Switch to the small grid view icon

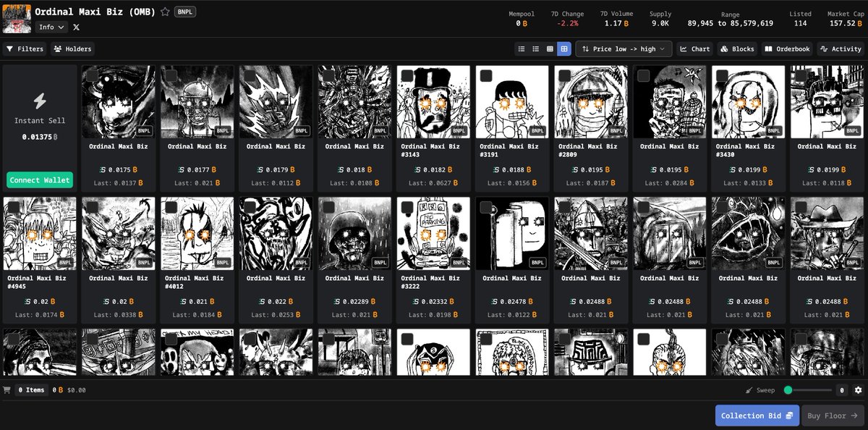550,49
